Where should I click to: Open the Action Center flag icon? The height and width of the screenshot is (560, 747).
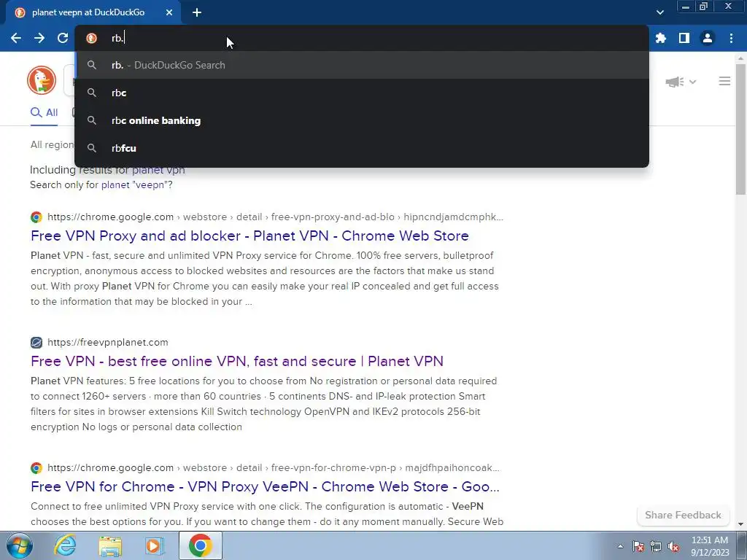pos(638,546)
